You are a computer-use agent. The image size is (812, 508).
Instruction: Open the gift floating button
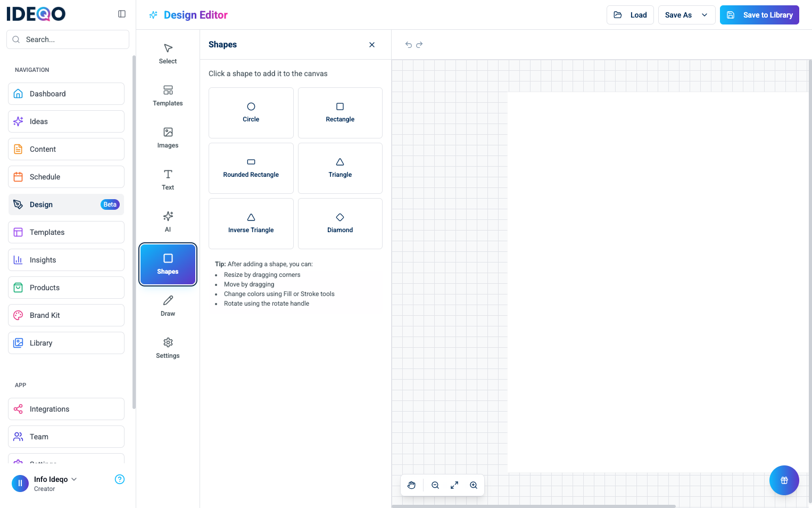pyautogui.click(x=784, y=480)
